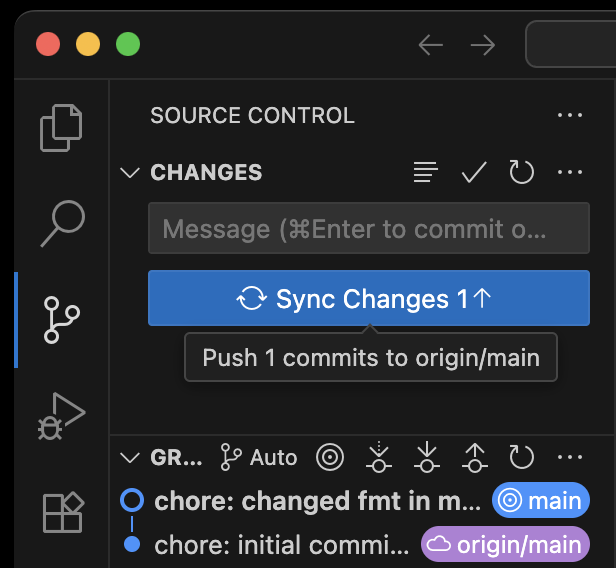Open the Auto branch picker in graph

[258, 457]
